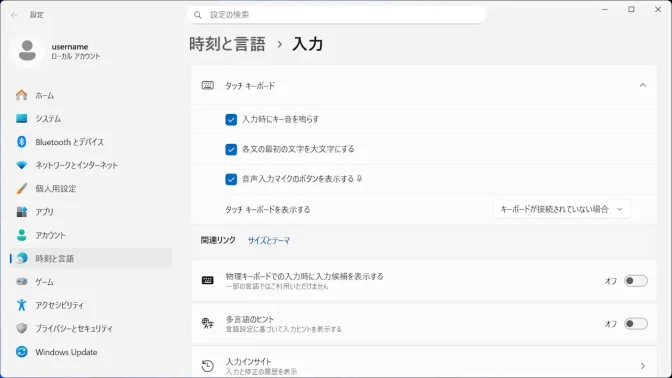Go to プライバシーとセキュリティ
The width and height of the screenshot is (672, 378).
[x=91, y=328]
